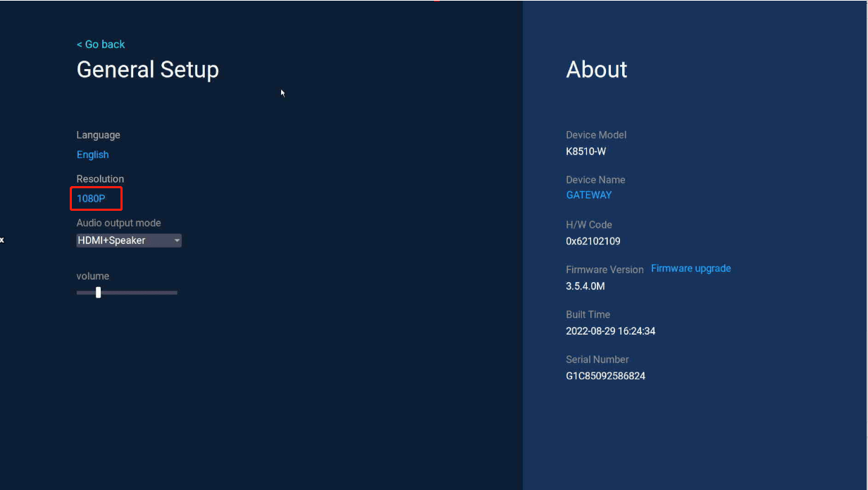
Task: Click the H/W code value 0x62102109
Action: pyautogui.click(x=593, y=241)
